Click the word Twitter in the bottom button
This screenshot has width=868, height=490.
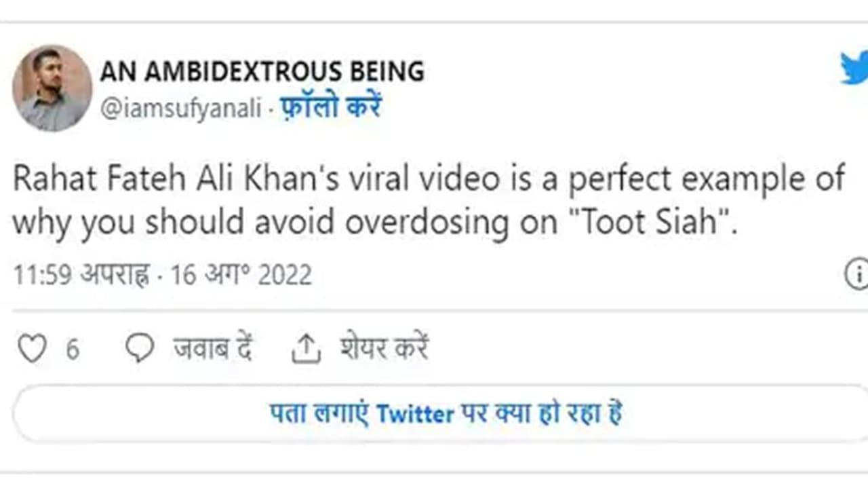(415, 413)
